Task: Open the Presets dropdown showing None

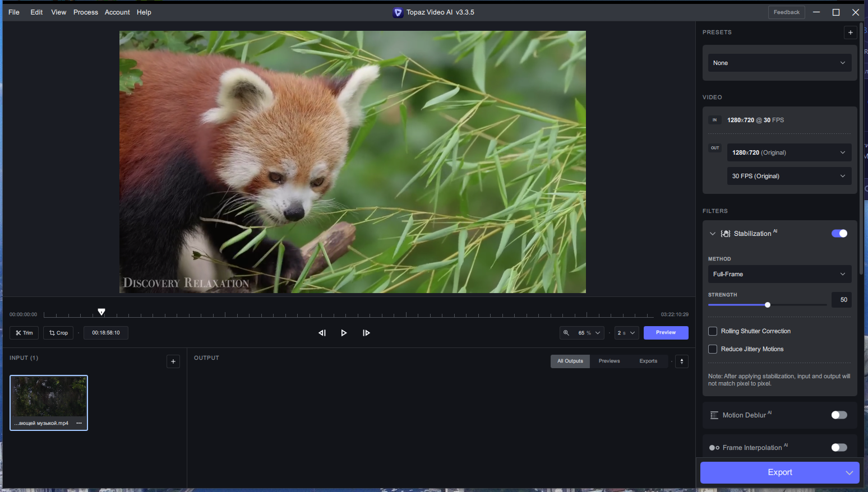Action: 779,63
